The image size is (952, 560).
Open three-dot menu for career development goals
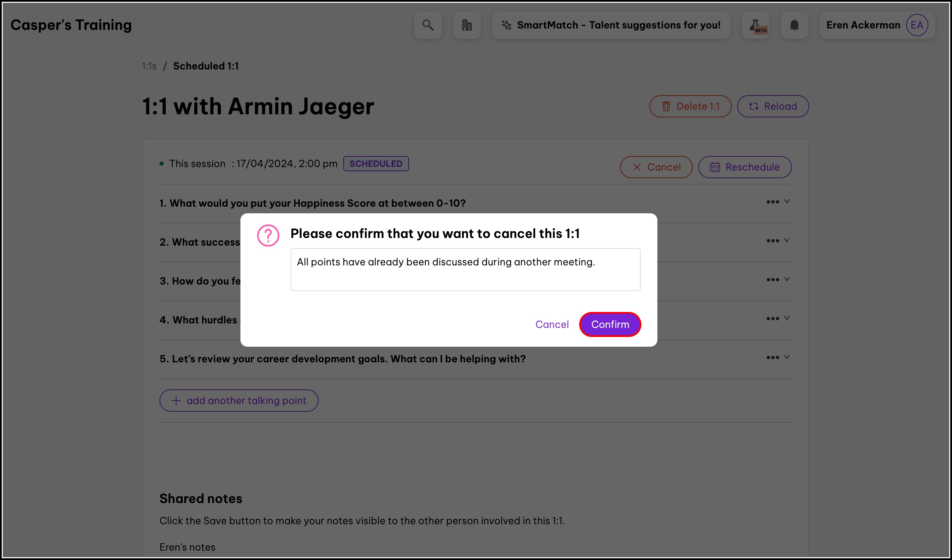[772, 357]
